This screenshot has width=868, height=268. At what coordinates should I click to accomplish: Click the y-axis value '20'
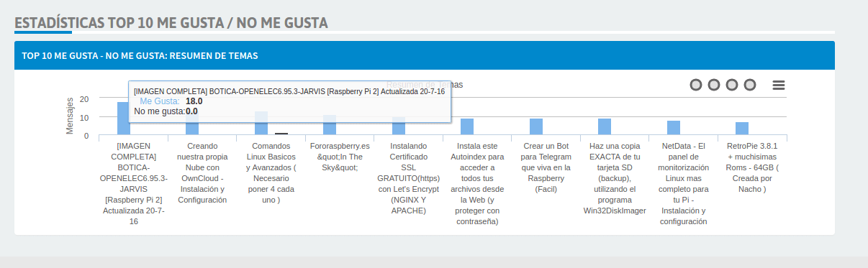pos(84,98)
